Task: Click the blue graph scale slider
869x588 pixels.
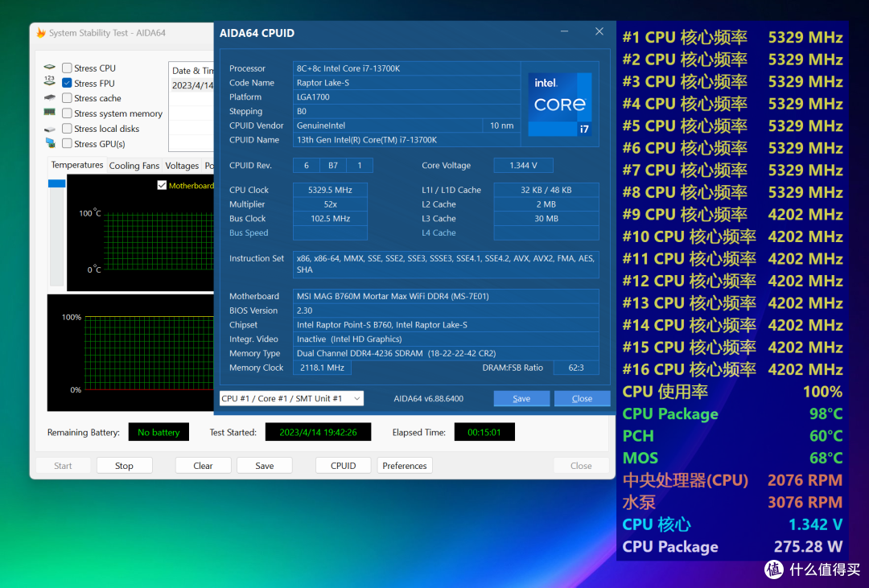Action: (x=56, y=183)
